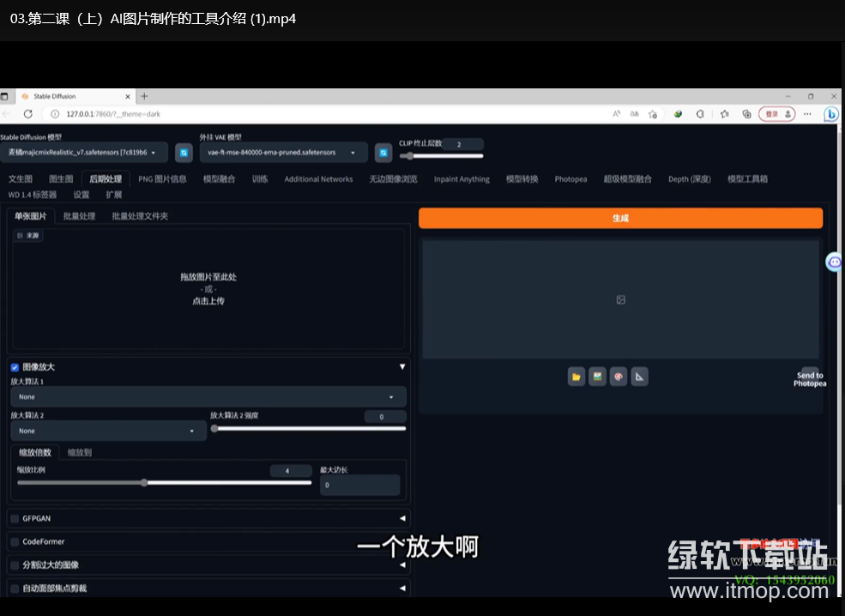Open the 放大算法 2 dropdown
This screenshot has height=616, width=845.
pos(108,432)
